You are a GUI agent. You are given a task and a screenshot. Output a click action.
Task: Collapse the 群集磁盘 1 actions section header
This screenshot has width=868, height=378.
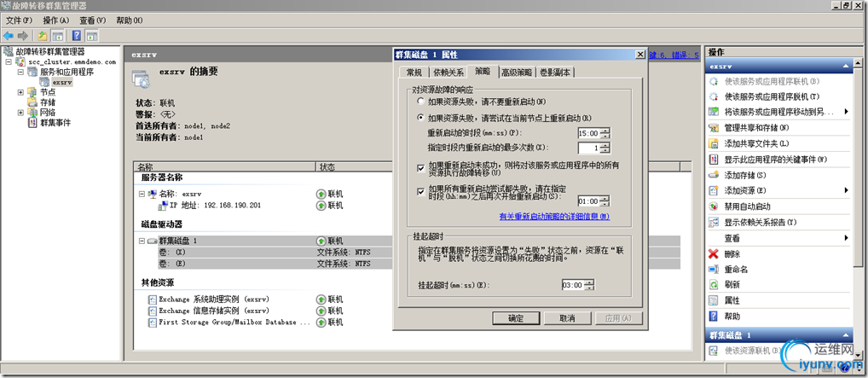[845, 335]
